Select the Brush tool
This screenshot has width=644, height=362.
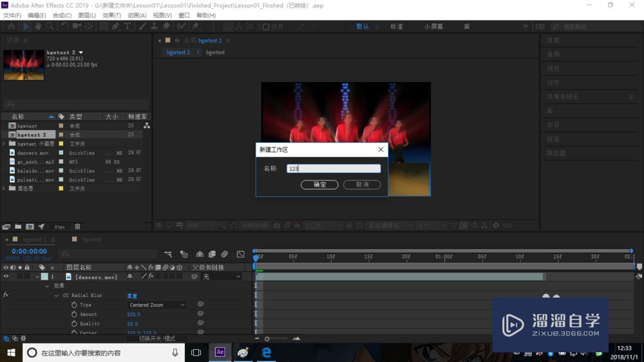[142, 26]
